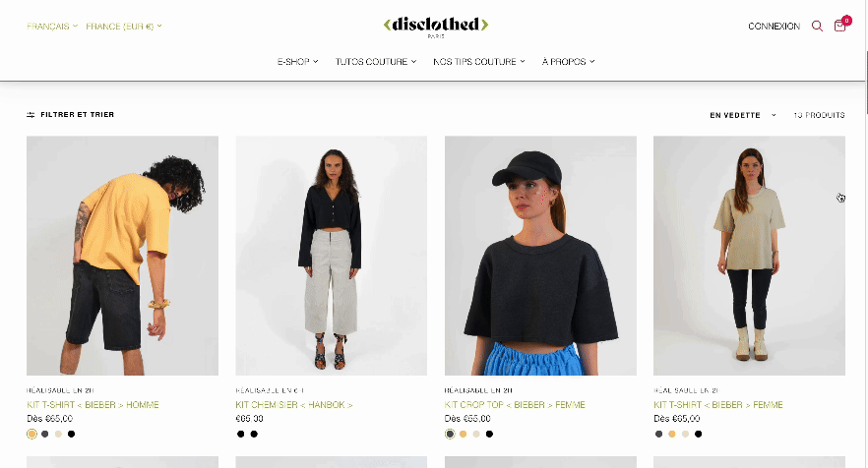Viewport: 868px width, 468px height.
Task: Go to homepage via disclothed logo
Action: [436, 26]
